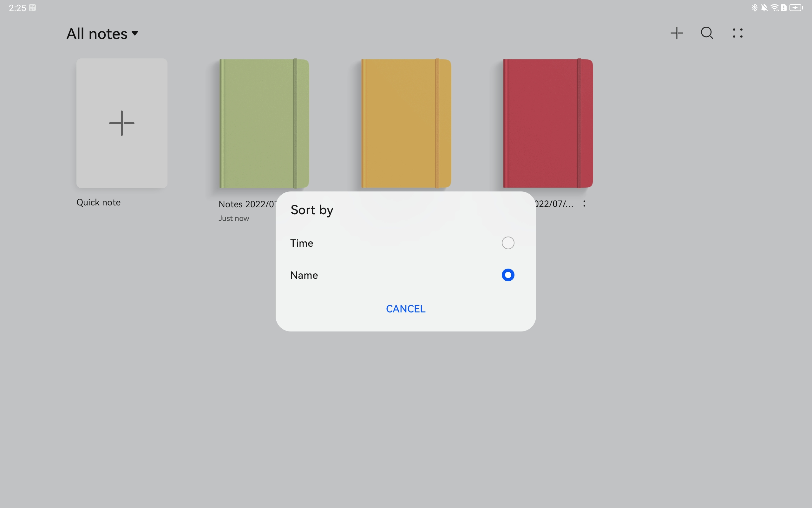
Task: Select the Time radio button
Action: (508, 243)
